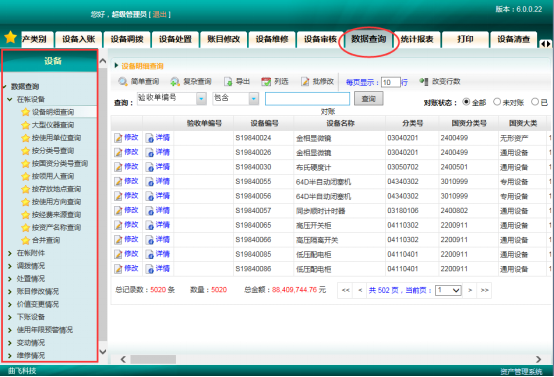Edit row S19840024 via 修改 icon

click(x=118, y=138)
